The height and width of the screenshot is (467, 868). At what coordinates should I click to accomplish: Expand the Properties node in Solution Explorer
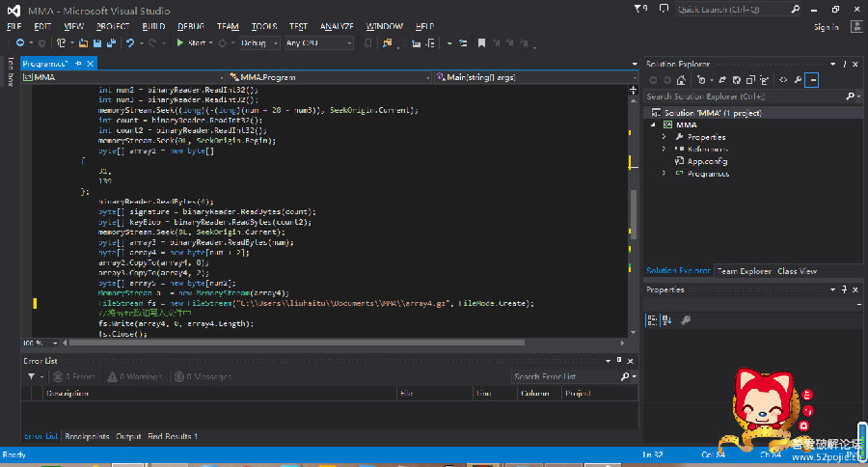[x=664, y=137]
